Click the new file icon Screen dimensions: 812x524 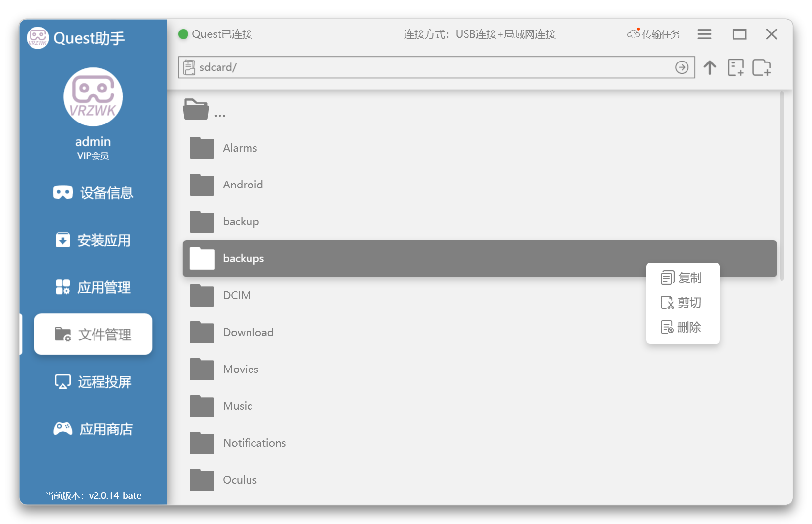pyautogui.click(x=735, y=67)
